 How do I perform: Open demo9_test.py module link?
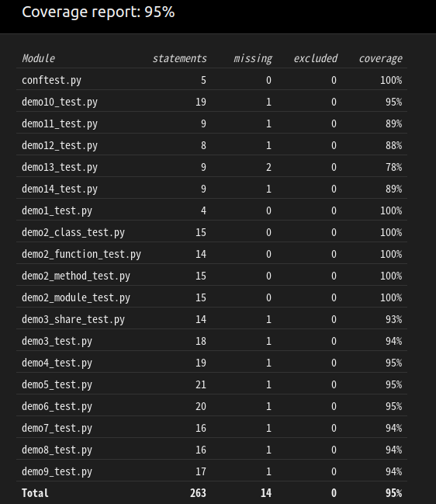(x=57, y=471)
